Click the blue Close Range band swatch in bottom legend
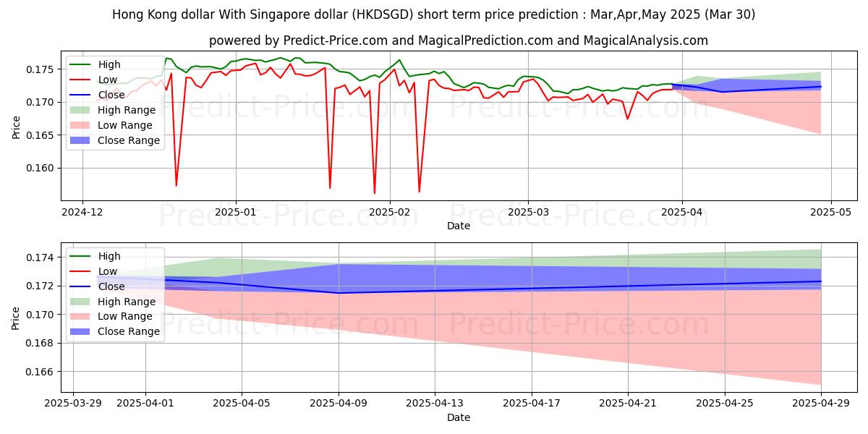The height and width of the screenshot is (434, 868). coord(80,332)
